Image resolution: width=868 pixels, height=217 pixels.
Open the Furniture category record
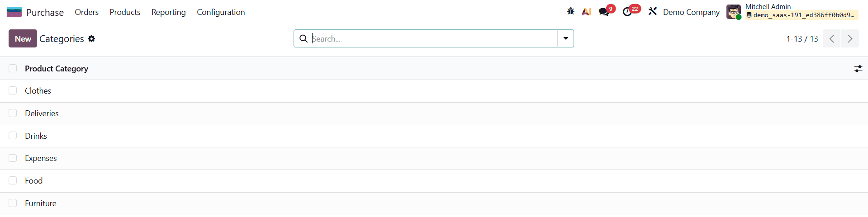pyautogui.click(x=41, y=203)
